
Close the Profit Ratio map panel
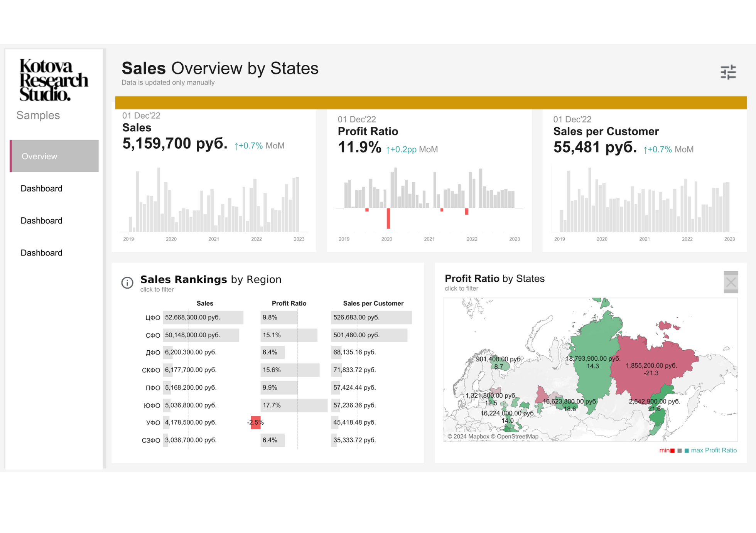pyautogui.click(x=731, y=282)
